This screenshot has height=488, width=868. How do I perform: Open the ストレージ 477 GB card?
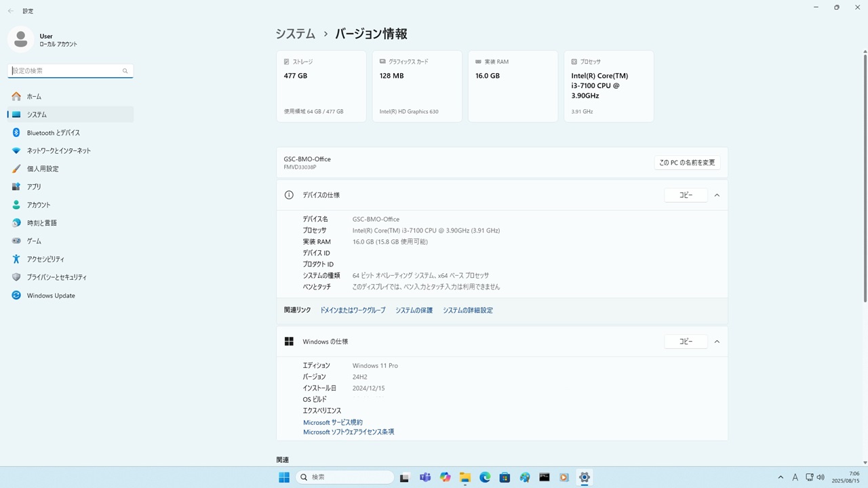321,86
